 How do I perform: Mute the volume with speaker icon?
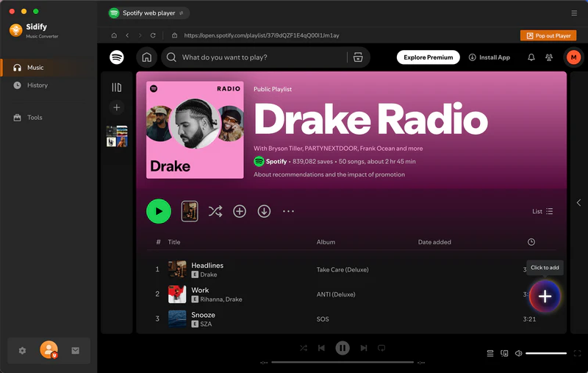[x=518, y=353]
